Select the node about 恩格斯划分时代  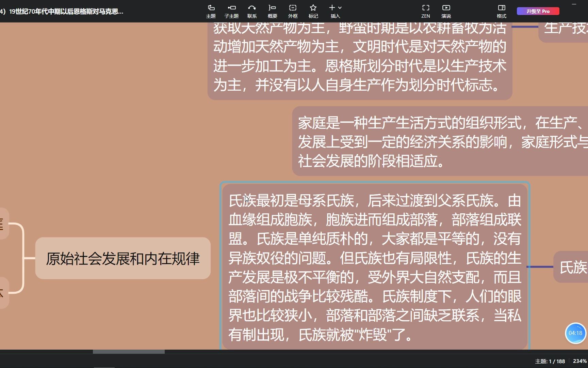pyautogui.click(x=360, y=61)
